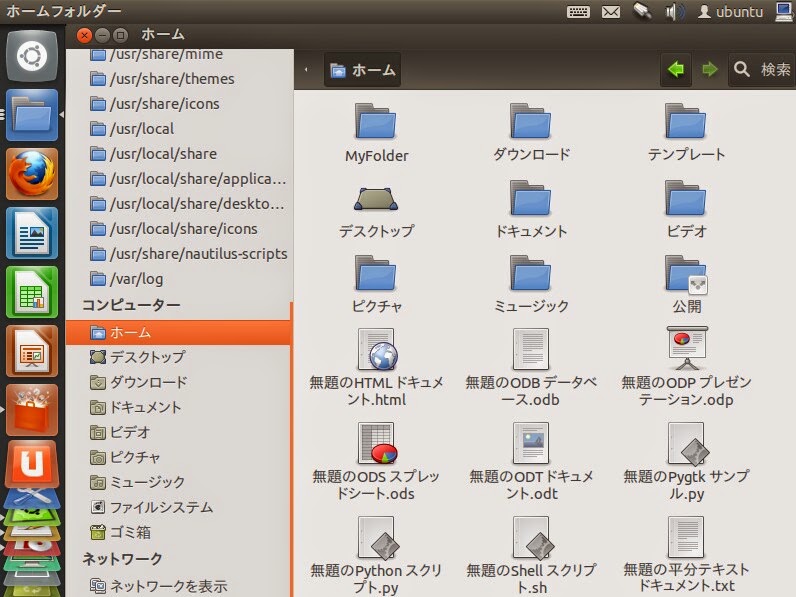Launch LibreOffice Writer from the launcher

click(31, 233)
